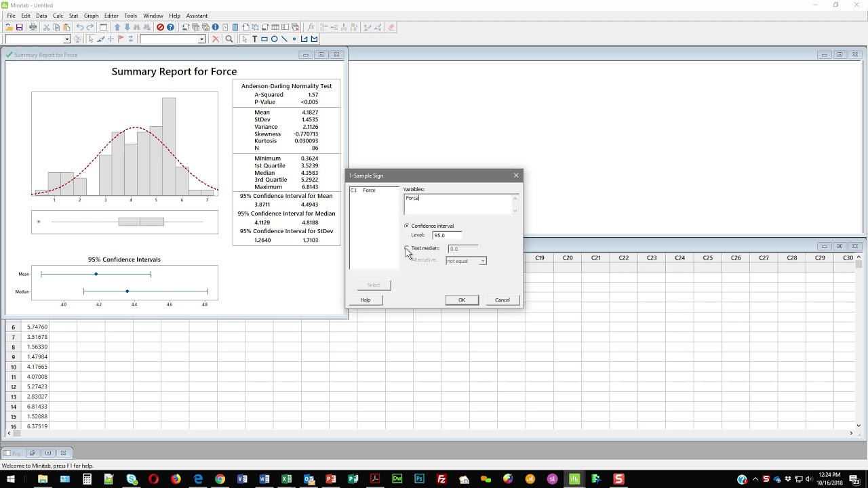Open the Calc menu
Screen dimensions: 868x488
coord(58,16)
